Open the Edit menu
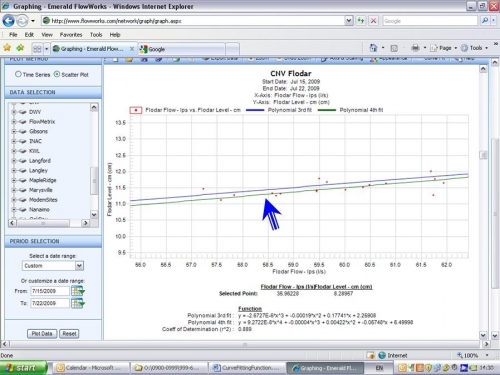The image size is (500, 375). click(29, 35)
